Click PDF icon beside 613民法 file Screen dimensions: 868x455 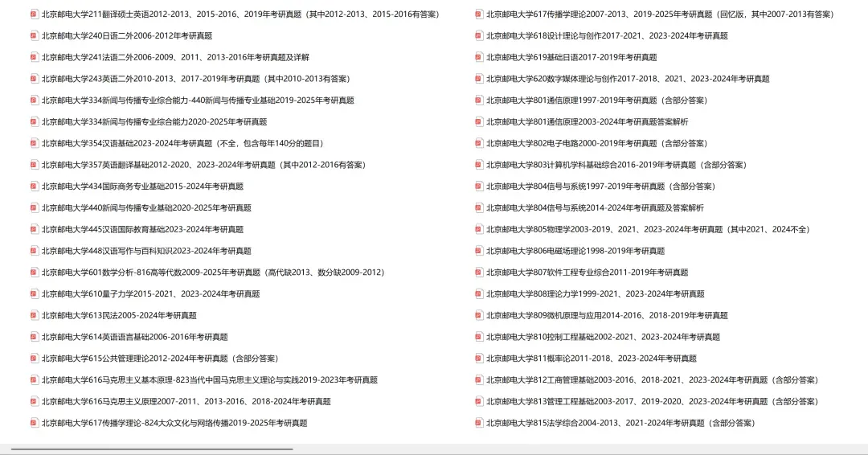[35, 315]
